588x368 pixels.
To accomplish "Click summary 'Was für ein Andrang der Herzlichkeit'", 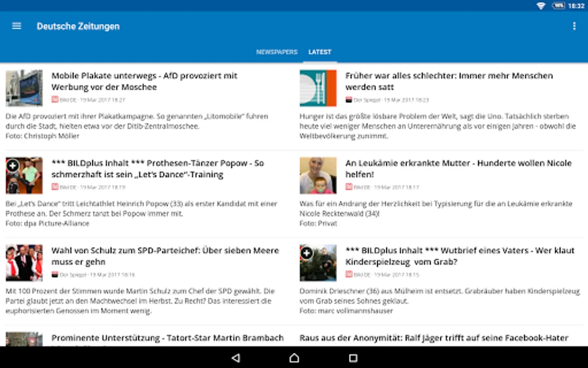I will pyautogui.click(x=436, y=213).
